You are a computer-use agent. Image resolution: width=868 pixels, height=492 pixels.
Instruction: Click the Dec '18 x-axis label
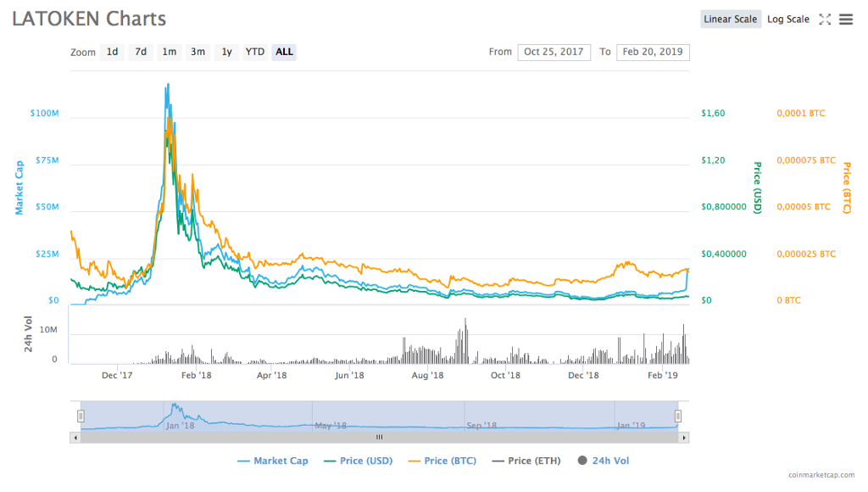coord(583,375)
